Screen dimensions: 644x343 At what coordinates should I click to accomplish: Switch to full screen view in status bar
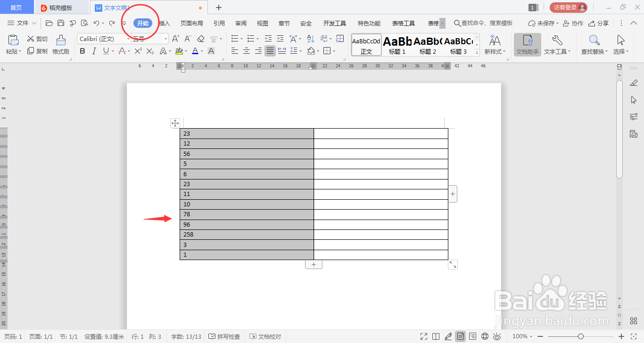point(423,336)
